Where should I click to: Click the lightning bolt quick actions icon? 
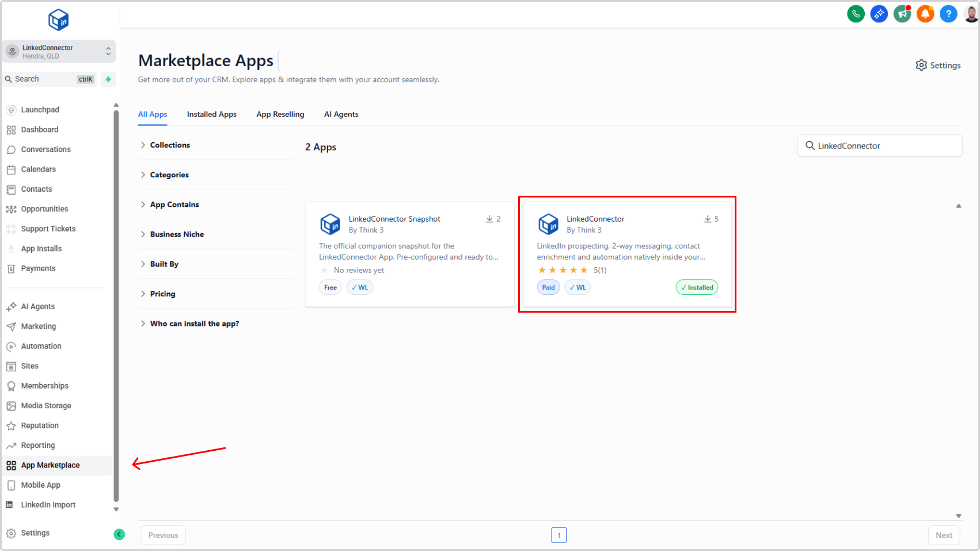coord(108,79)
